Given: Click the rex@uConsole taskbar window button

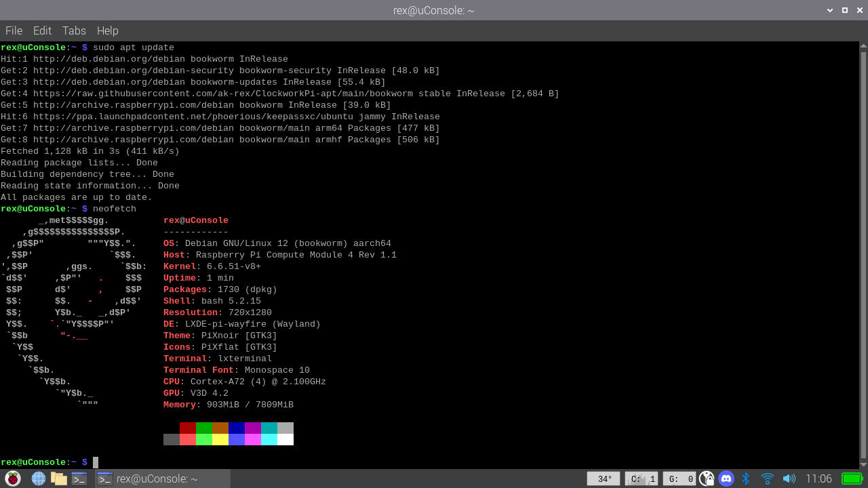Looking at the screenshot, I should 161,479.
